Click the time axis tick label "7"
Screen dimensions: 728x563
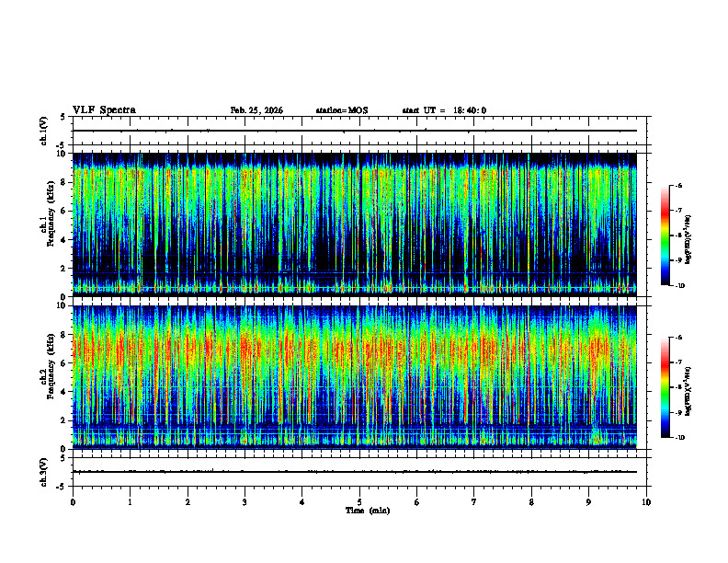(474, 502)
